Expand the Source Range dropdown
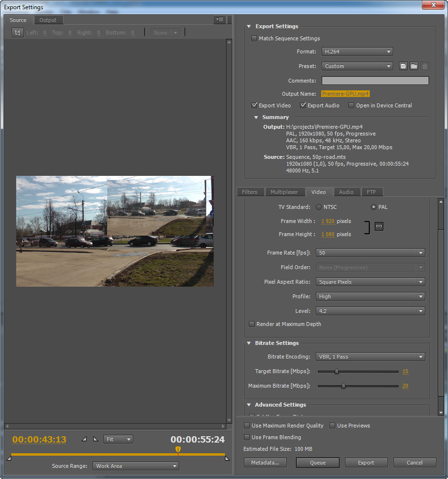This screenshot has width=448, height=479. (136, 466)
